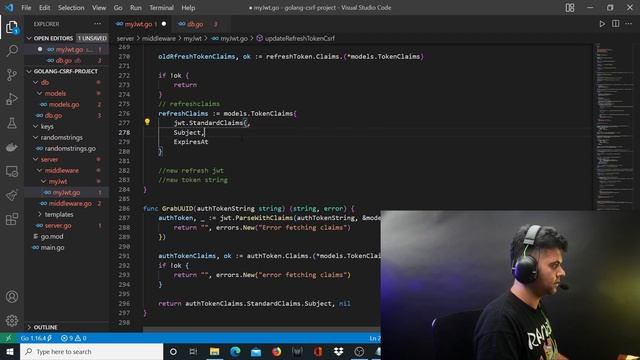The width and height of the screenshot is (640, 360).
Task: Open Microsoft Office from the taskbar
Action: [318, 351]
